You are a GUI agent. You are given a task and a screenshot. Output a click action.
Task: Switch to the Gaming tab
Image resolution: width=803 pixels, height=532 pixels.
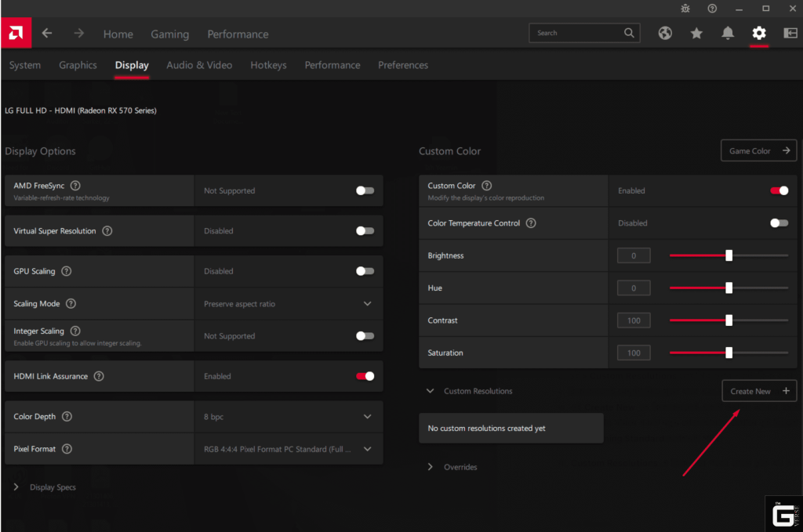tap(169, 34)
